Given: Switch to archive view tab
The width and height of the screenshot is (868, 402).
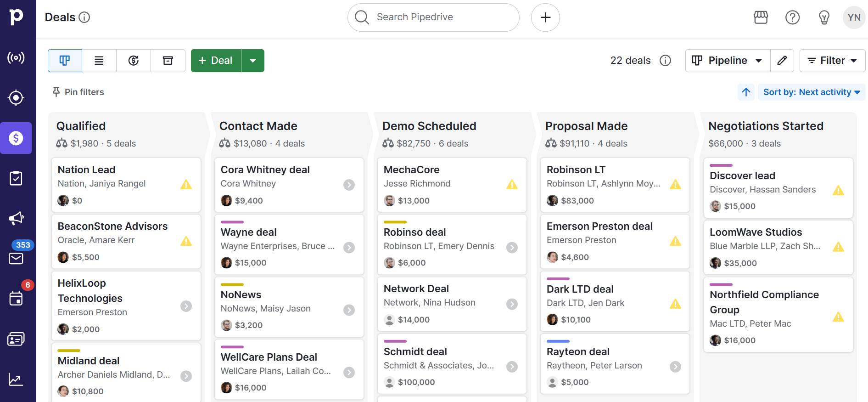Looking at the screenshot, I should pos(168,61).
